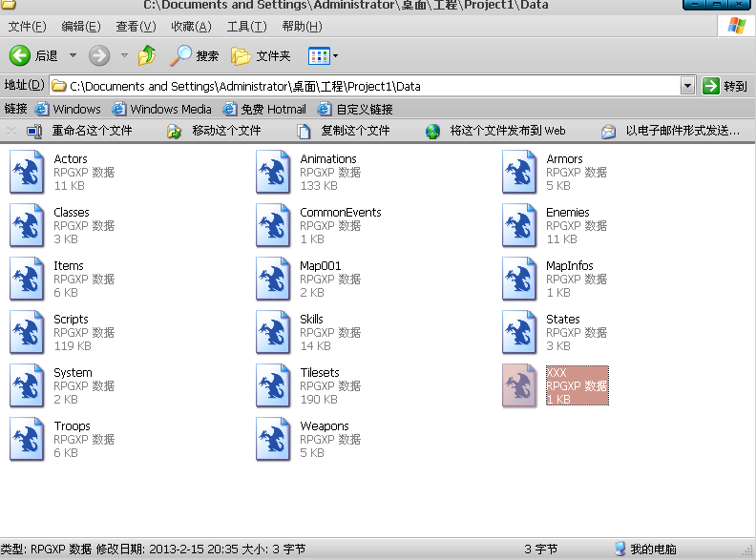The image size is (756, 560).
Task: Click 重命名这个文件 rename task
Action: (79, 131)
